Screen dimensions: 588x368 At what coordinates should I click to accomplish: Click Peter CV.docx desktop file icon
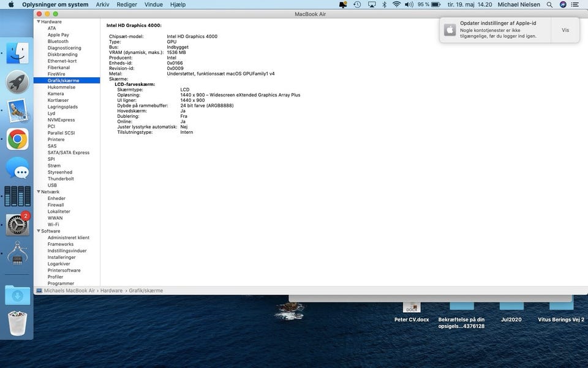(412, 307)
